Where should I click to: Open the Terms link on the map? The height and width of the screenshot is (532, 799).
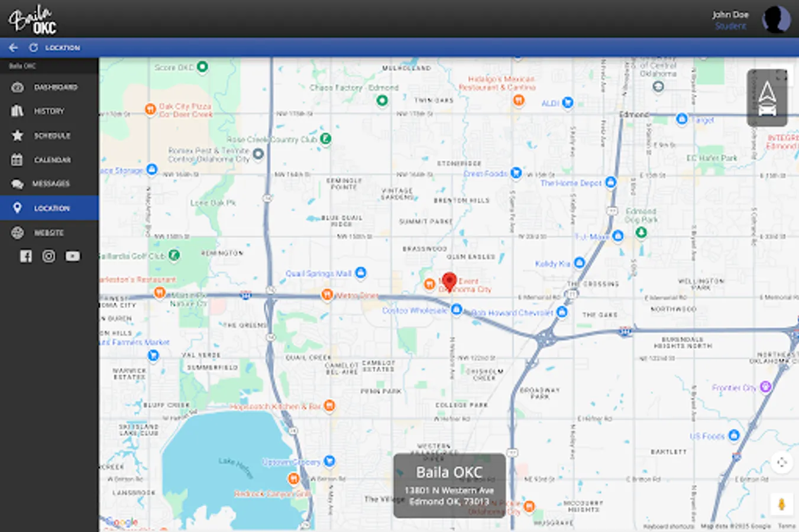tap(790, 524)
